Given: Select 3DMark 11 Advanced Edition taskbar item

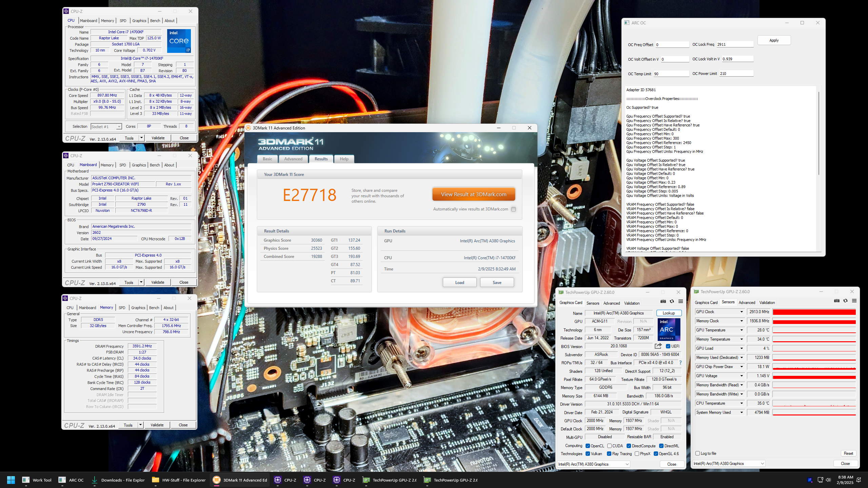Looking at the screenshot, I should click(x=240, y=480).
